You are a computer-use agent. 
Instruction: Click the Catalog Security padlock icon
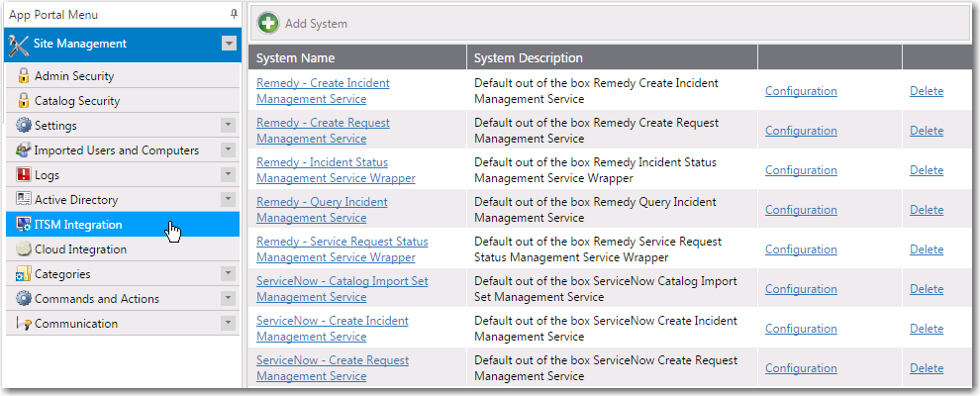coord(24,101)
